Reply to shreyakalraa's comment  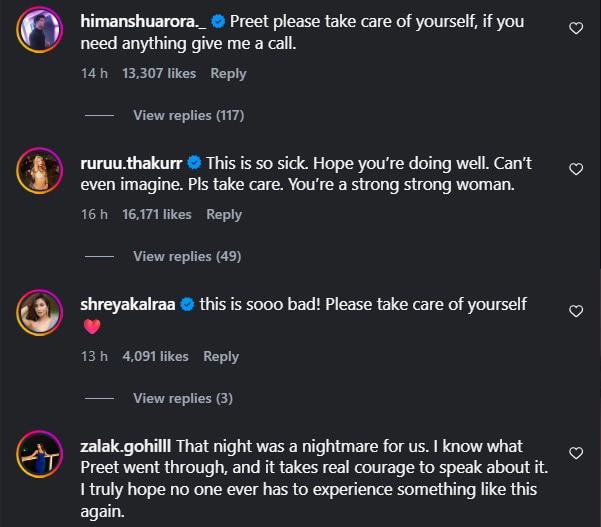pos(221,356)
